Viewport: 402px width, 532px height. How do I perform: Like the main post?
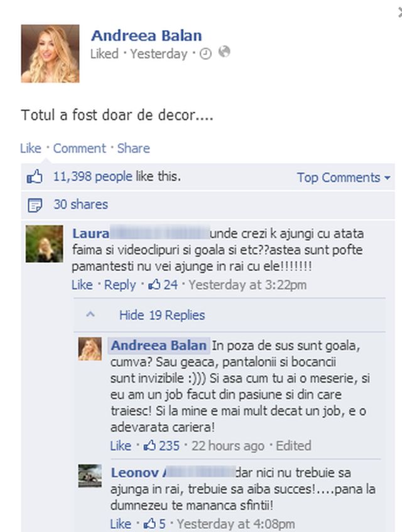point(31,148)
